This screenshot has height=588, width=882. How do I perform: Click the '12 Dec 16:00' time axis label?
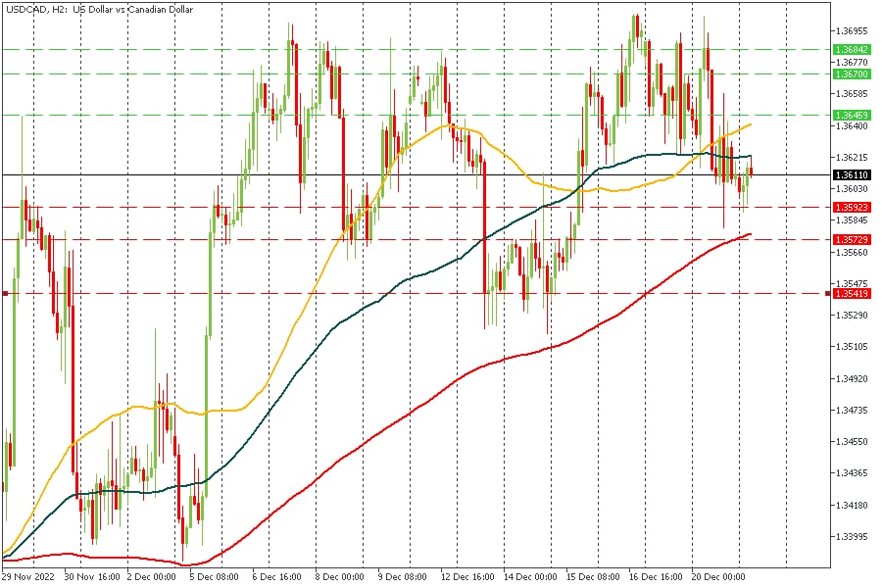point(466,577)
